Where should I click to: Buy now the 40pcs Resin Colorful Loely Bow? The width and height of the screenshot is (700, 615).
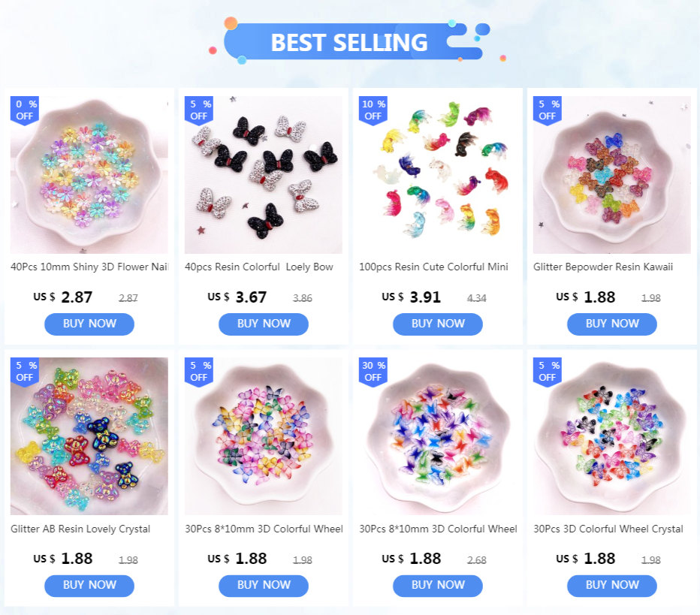click(x=264, y=324)
